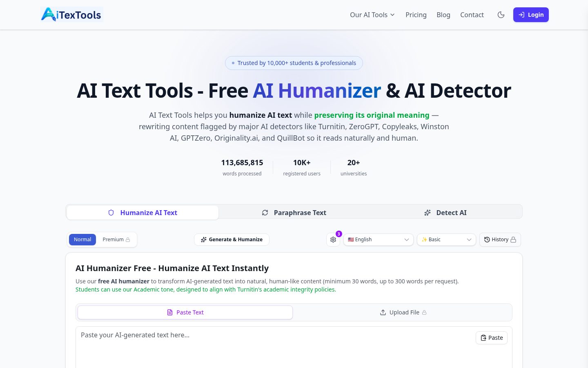
Task: Click the Trusted by 10,000+ students badge
Action: pos(294,63)
